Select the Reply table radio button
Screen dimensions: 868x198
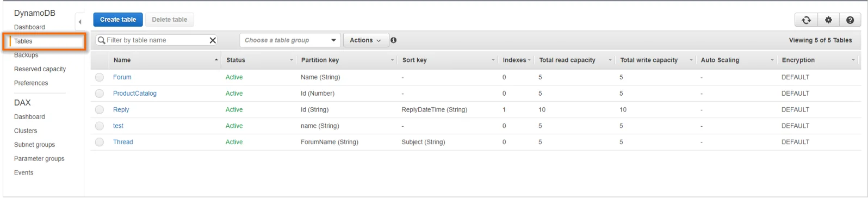(x=100, y=110)
